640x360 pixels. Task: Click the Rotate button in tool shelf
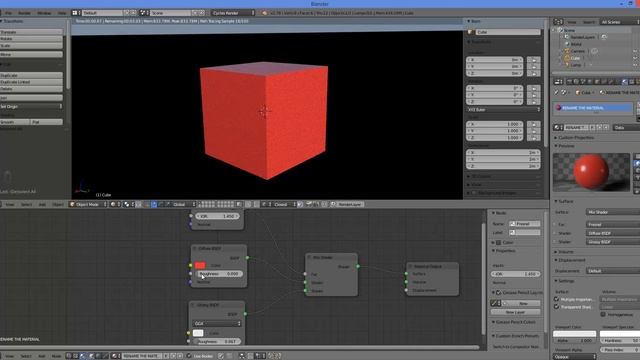pyautogui.click(x=31, y=39)
